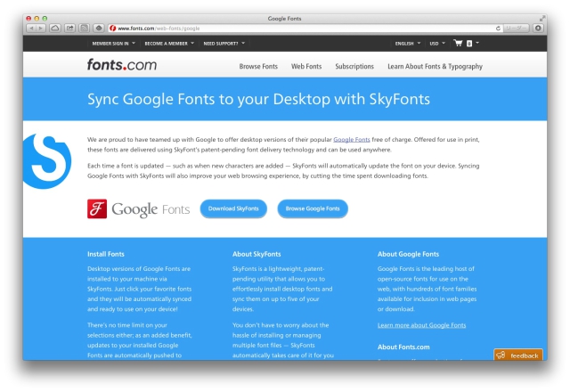Open the Web Fonts menu
The width and height of the screenshot is (570, 392).
tap(306, 66)
